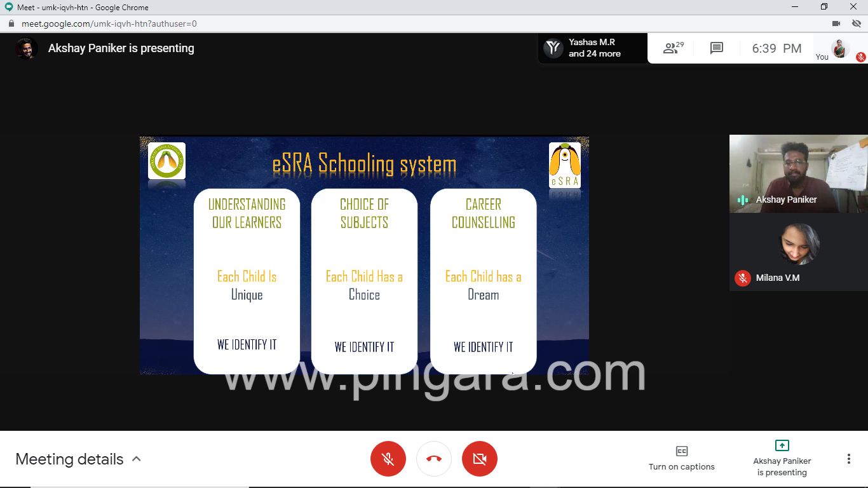The image size is (868, 488).
Task: Click presenter avatar beside presenting banner
Action: [x=27, y=48]
